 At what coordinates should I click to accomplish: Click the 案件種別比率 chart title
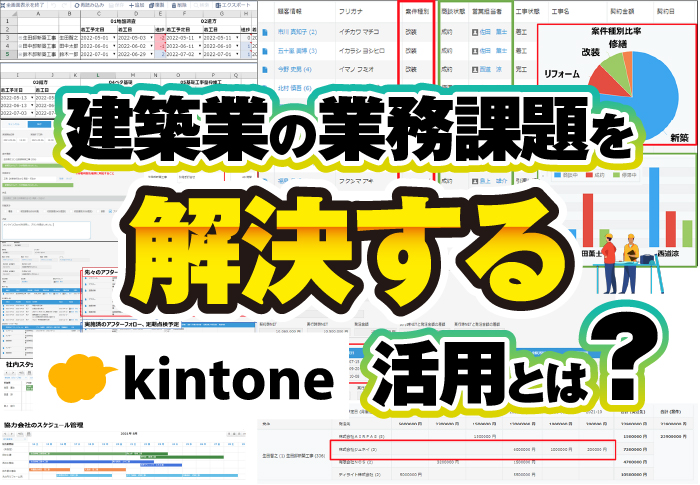[616, 31]
